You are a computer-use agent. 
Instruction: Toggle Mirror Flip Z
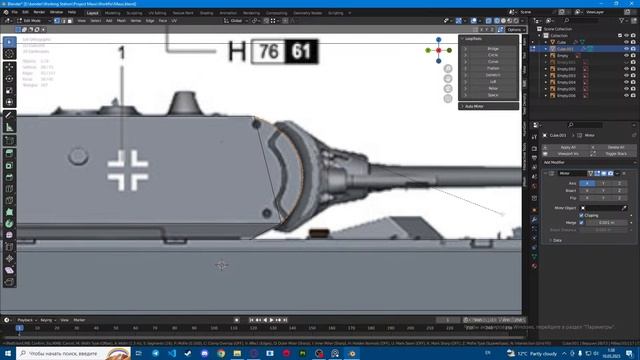click(619, 198)
